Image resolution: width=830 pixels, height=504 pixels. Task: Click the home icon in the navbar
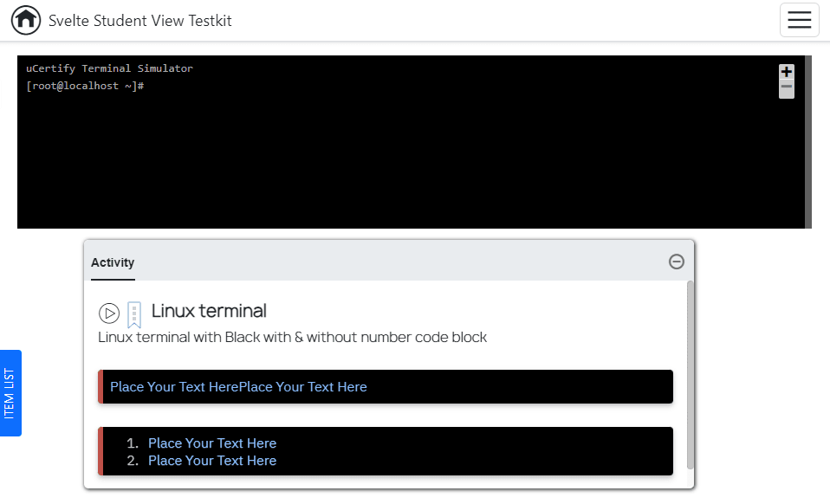(25, 20)
